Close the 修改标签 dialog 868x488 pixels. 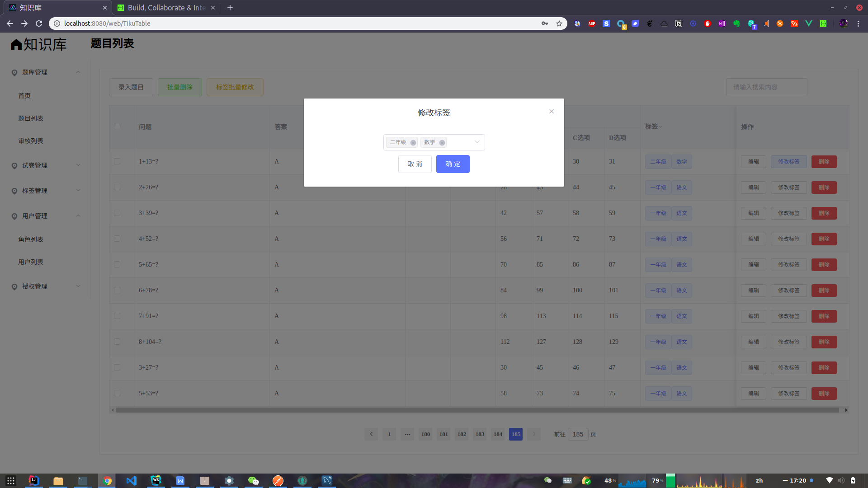coord(552,112)
